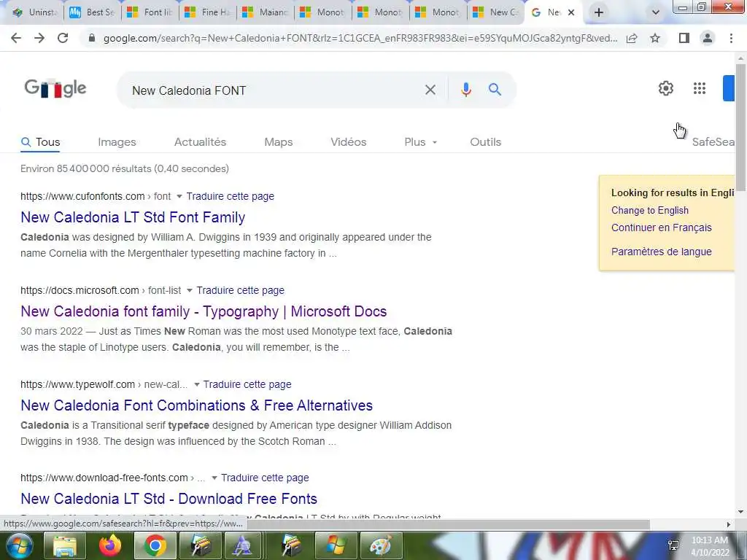The width and height of the screenshot is (747, 560).
Task: Close the active Google tab
Action: pos(571,12)
